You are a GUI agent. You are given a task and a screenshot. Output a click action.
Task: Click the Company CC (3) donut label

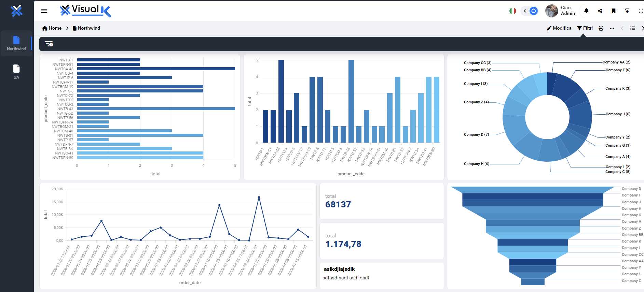pyautogui.click(x=478, y=63)
